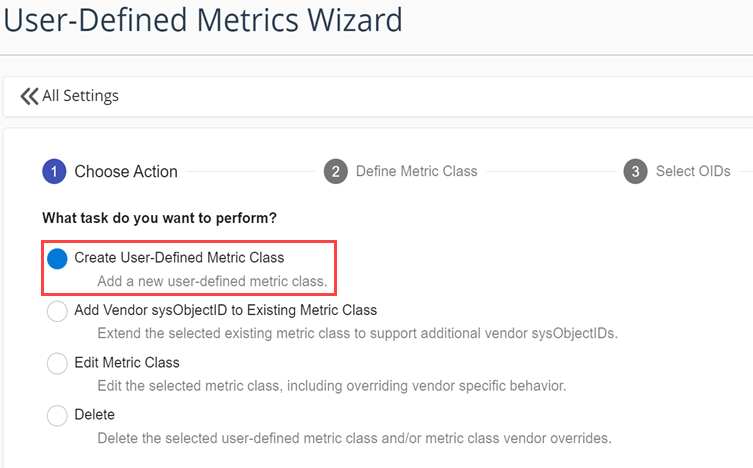Click the step 1 circle icon
This screenshot has height=468, width=753.
54,171
